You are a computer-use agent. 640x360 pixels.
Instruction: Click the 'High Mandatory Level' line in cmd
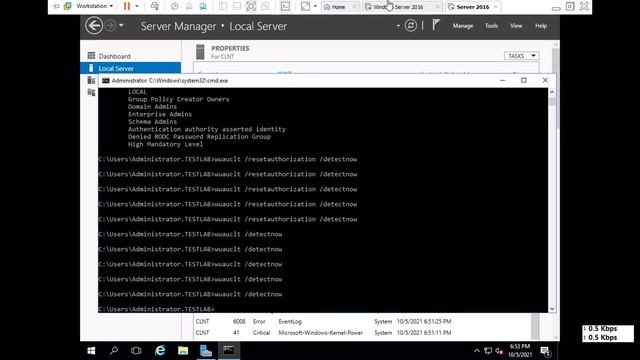[165, 144]
